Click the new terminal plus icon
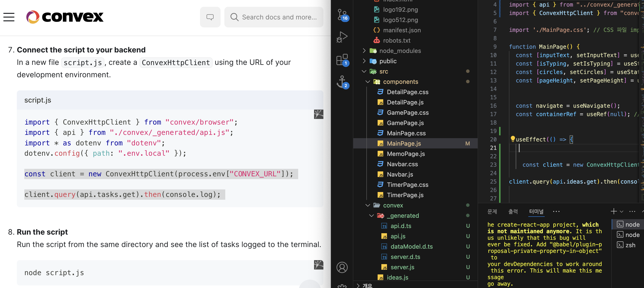This screenshot has width=644, height=288. [613, 211]
